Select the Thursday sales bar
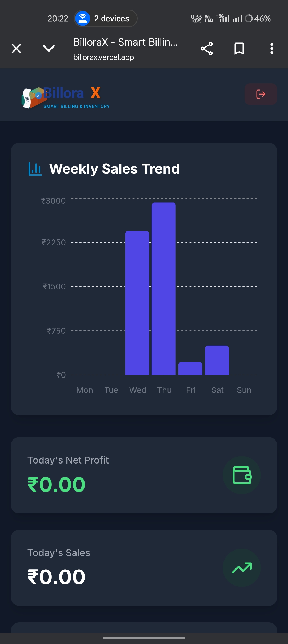288x644 pixels. pyautogui.click(x=164, y=288)
